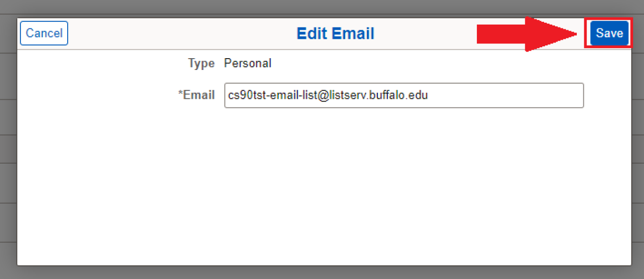Click the Edit Email dialog title
Screen dimensions: 644x279
click(335, 33)
